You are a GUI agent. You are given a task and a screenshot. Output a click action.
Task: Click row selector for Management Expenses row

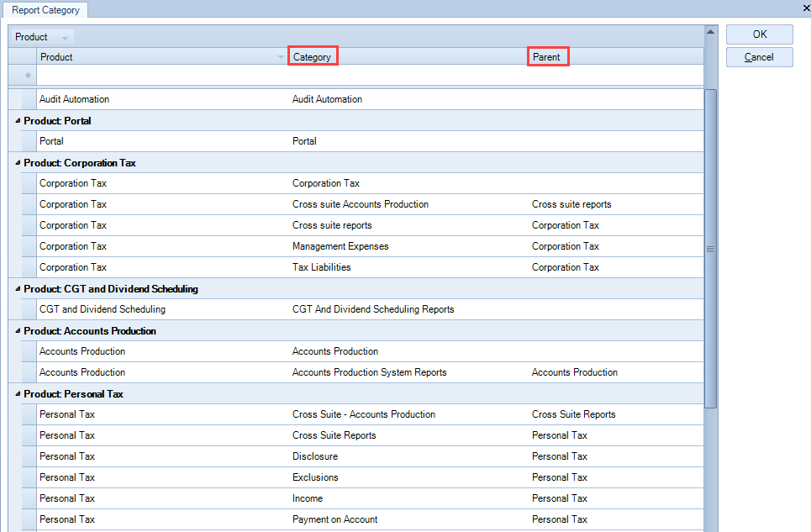coord(29,246)
